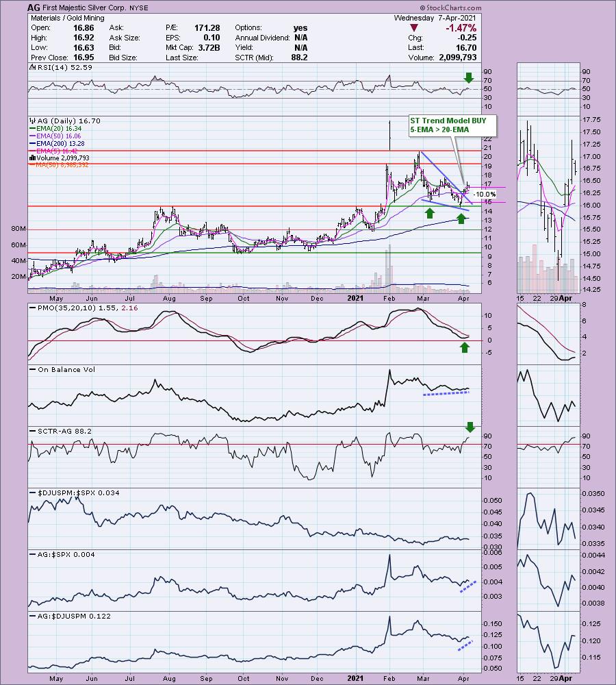
Task: Click dark blue EMA(200) legend line swatch
Action: (x=33, y=143)
